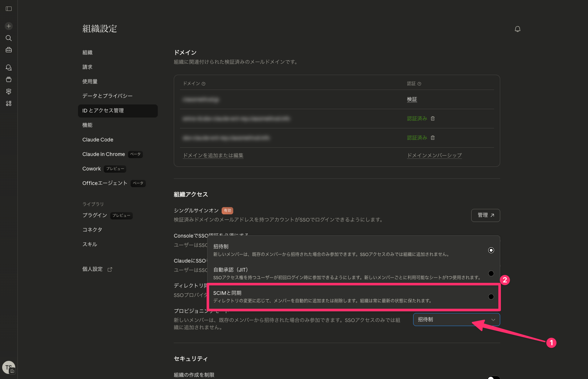Select the 自動承認 (JIT) radio option
This screenshot has width=588, height=379.
491,273
